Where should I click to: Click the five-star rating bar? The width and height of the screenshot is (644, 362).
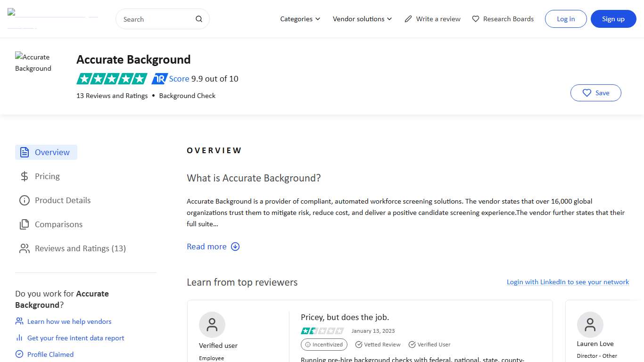pos(112,78)
